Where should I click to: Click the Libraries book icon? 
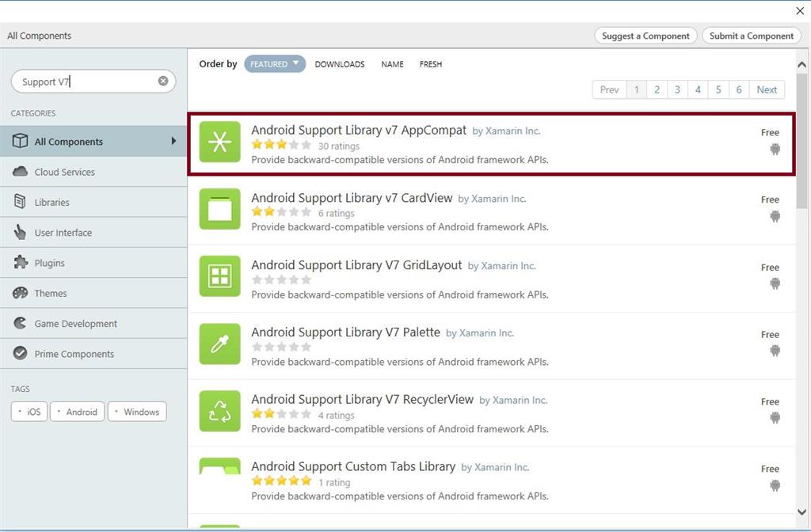point(20,202)
